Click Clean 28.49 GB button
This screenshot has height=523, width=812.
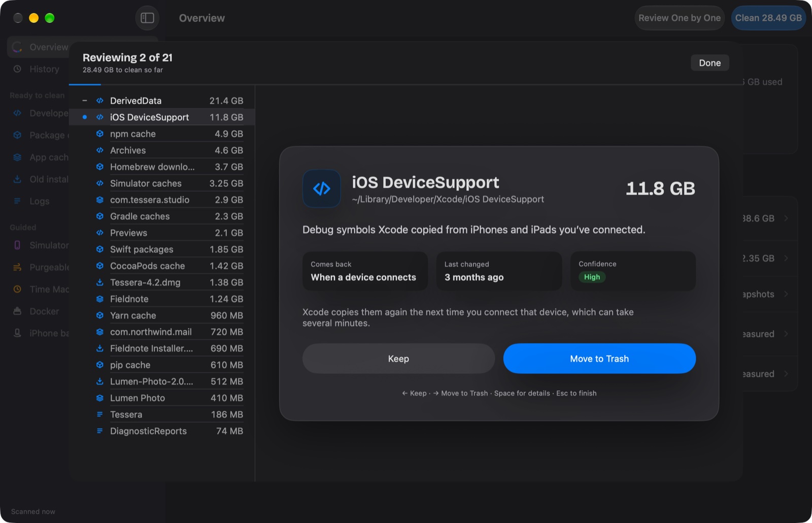pos(768,18)
